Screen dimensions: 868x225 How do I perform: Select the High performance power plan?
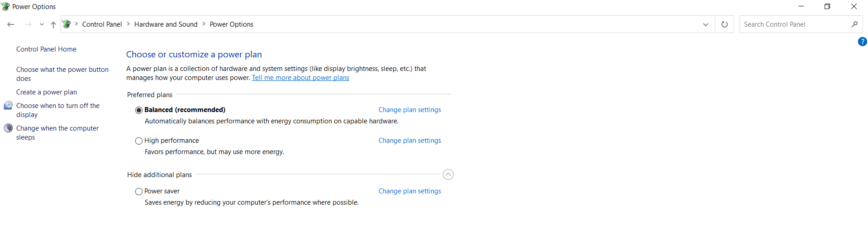click(139, 141)
